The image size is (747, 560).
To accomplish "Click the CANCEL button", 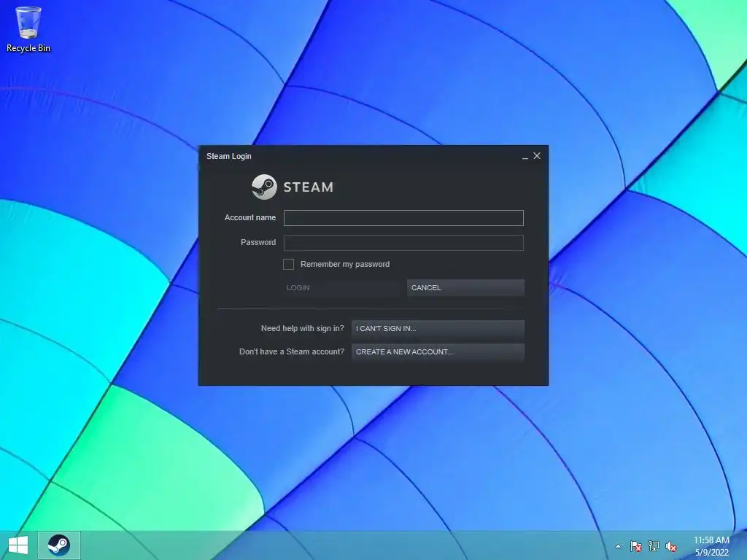I will click(465, 287).
